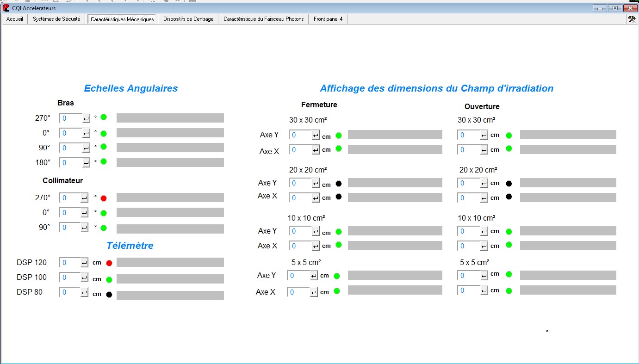Click the Collimateur 90° green status indicator

104,228
